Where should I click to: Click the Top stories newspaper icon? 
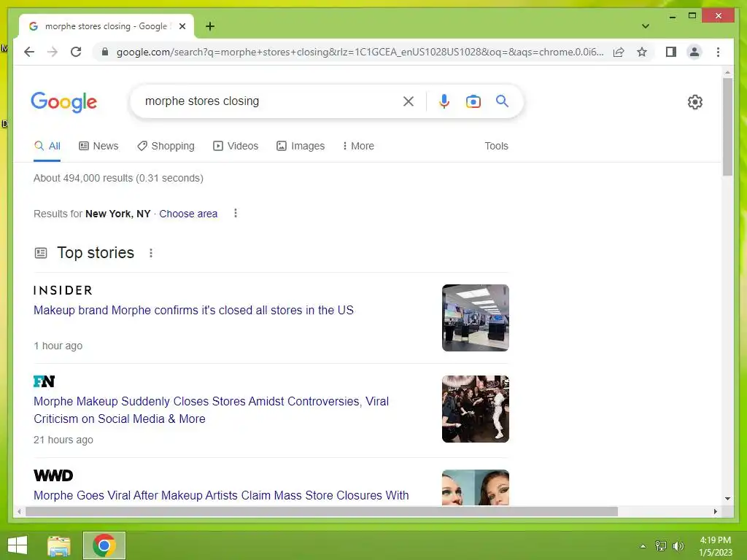[x=41, y=253]
